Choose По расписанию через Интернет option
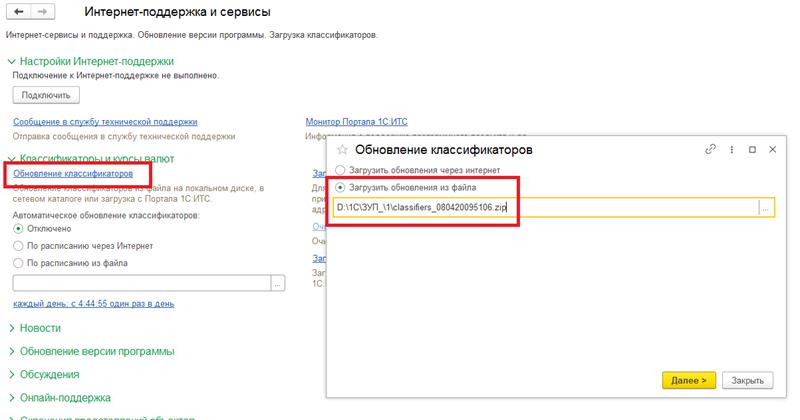 (x=18, y=245)
